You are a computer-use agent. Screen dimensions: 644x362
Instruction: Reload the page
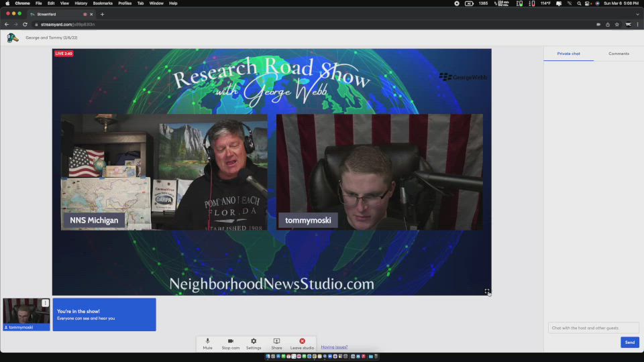pyautogui.click(x=25, y=24)
